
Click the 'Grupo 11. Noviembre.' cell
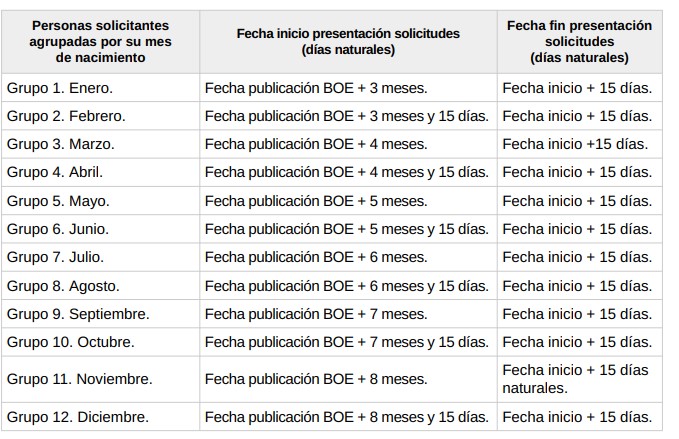coord(79,379)
